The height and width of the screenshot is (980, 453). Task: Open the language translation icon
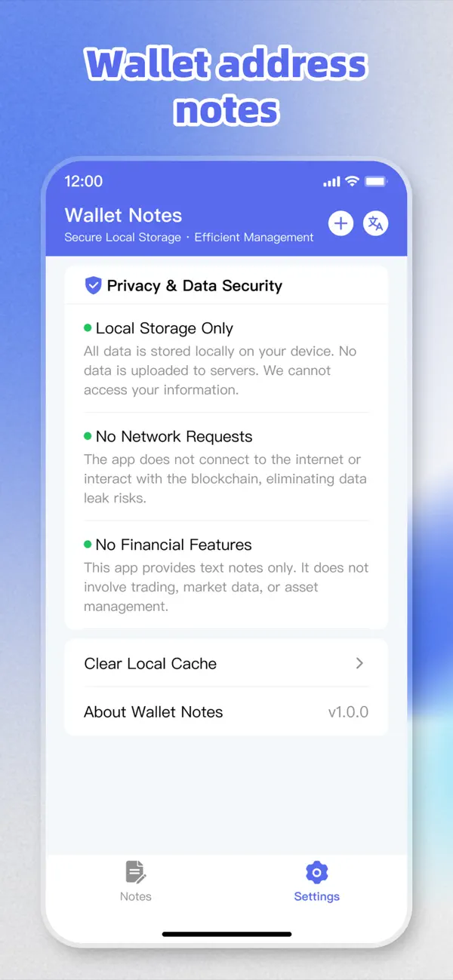pos(375,223)
